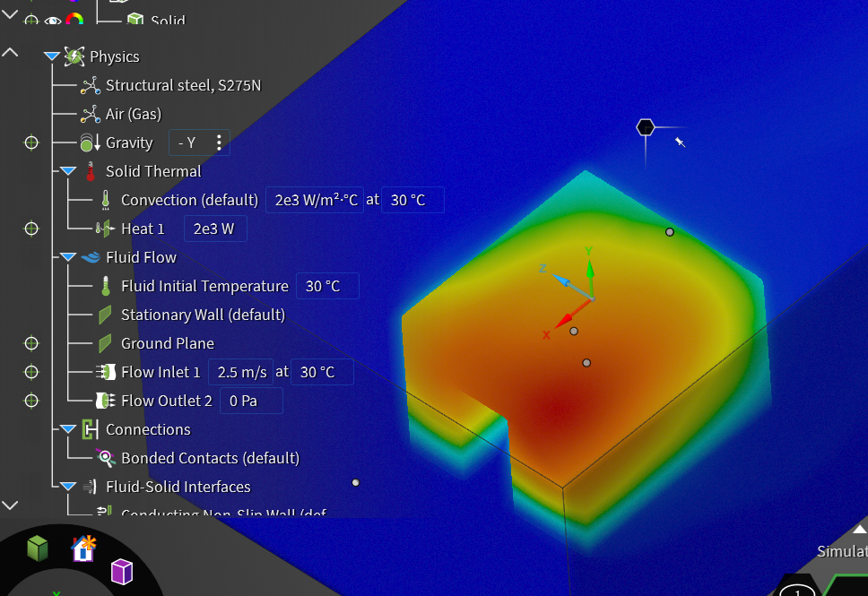Click the home view icon
The image size is (868, 596).
point(83,548)
